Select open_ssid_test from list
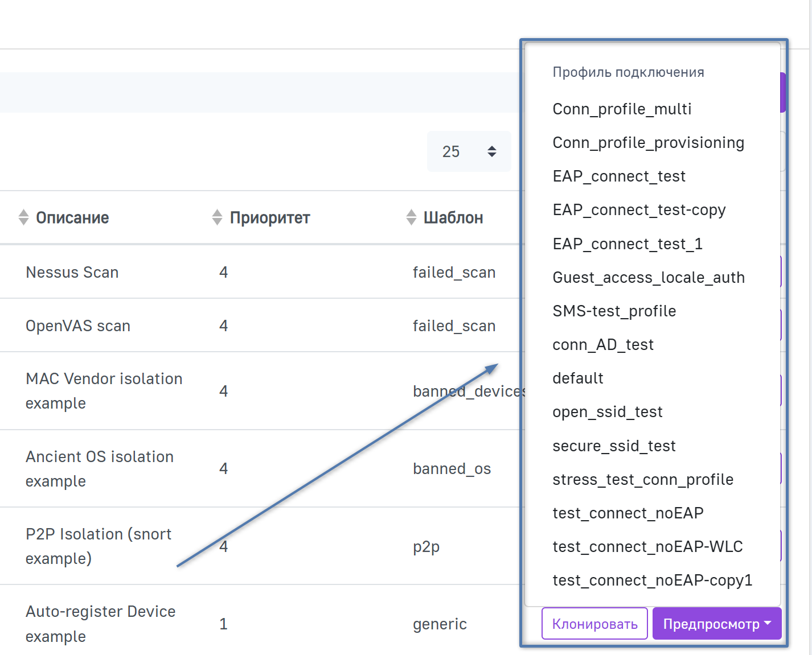The height and width of the screenshot is (655, 812). point(608,411)
